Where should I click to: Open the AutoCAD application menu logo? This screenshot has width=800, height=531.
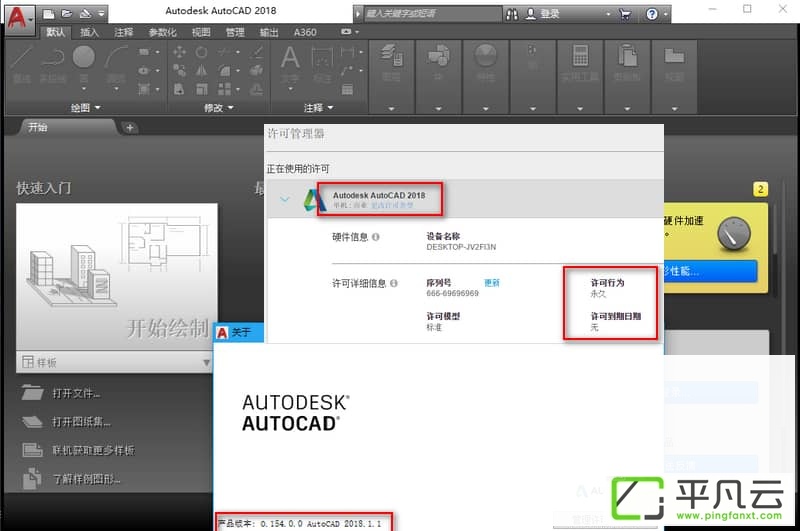pos(19,18)
